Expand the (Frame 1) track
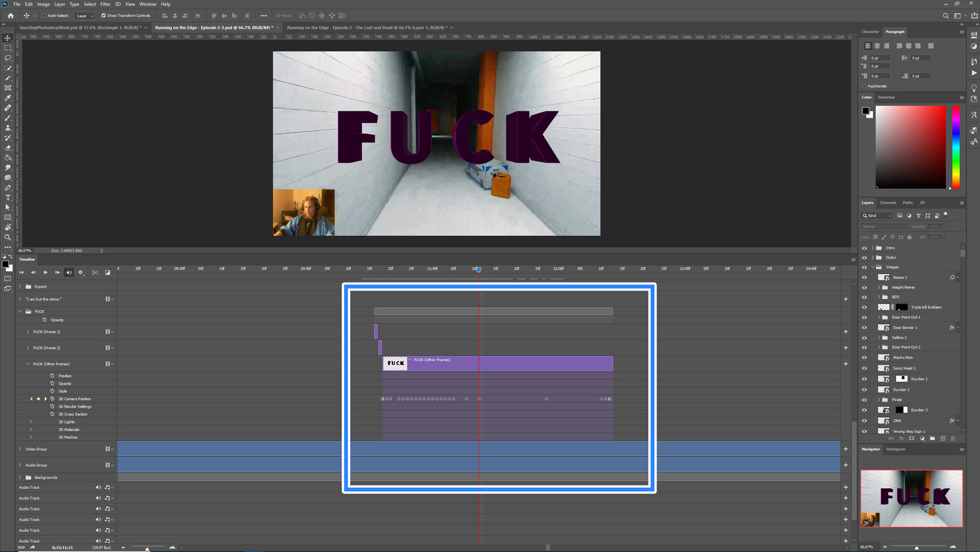The image size is (980, 552). (28, 332)
